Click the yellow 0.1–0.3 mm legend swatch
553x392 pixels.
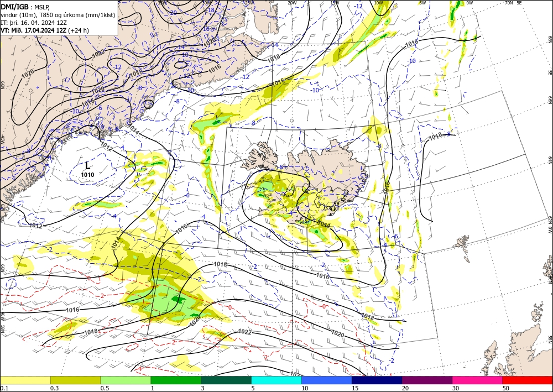click(25, 380)
